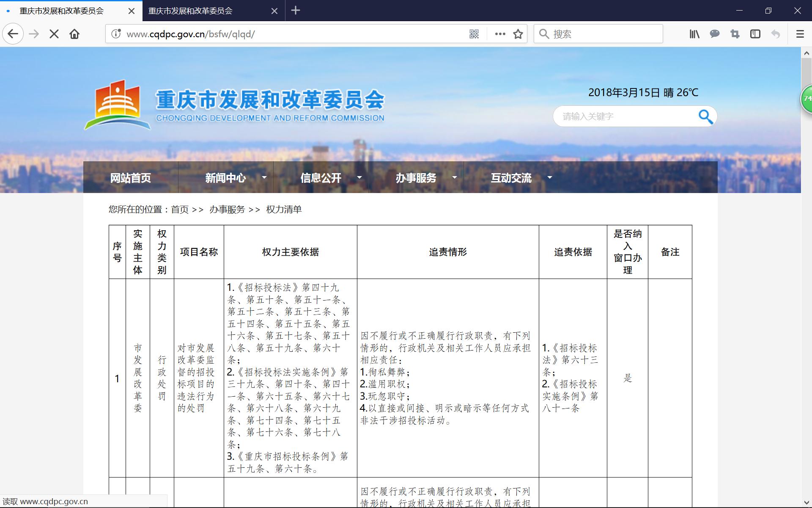Click the vertical scrollbar down arrow

(806, 502)
